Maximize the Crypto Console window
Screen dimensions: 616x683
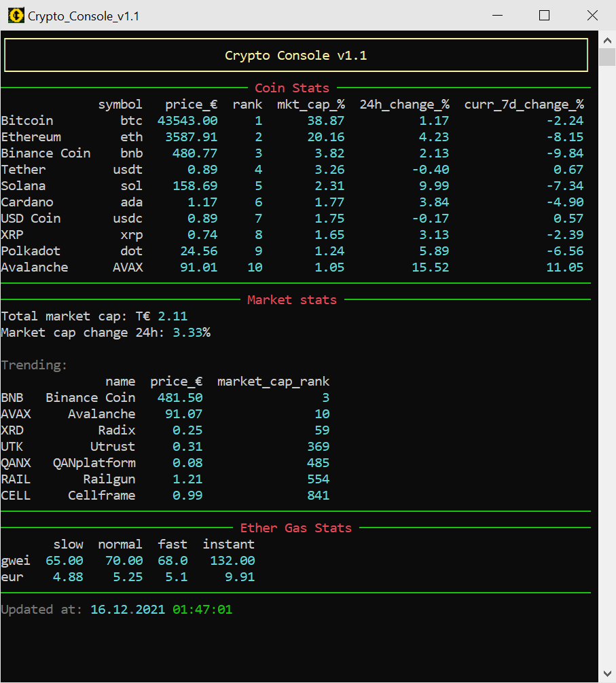pos(544,16)
